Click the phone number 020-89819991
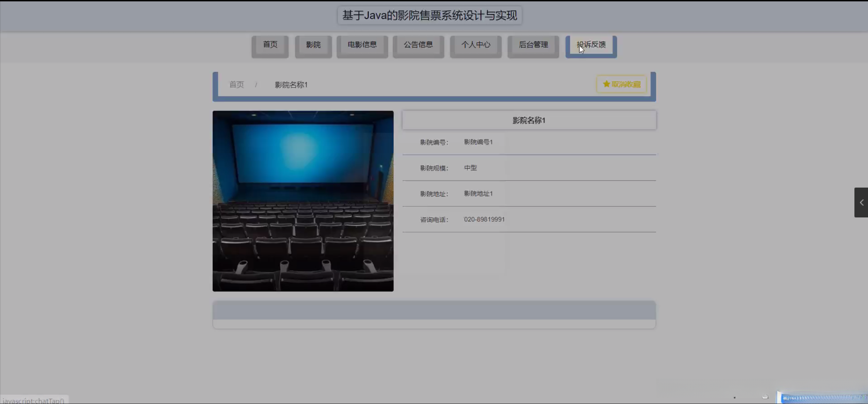The image size is (868, 404). (484, 219)
